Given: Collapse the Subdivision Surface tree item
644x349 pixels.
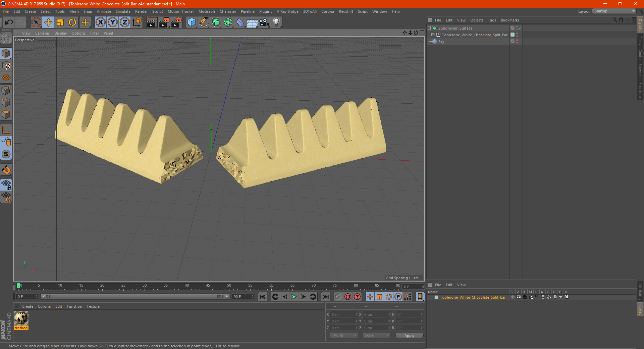Looking at the screenshot, I should point(429,28).
